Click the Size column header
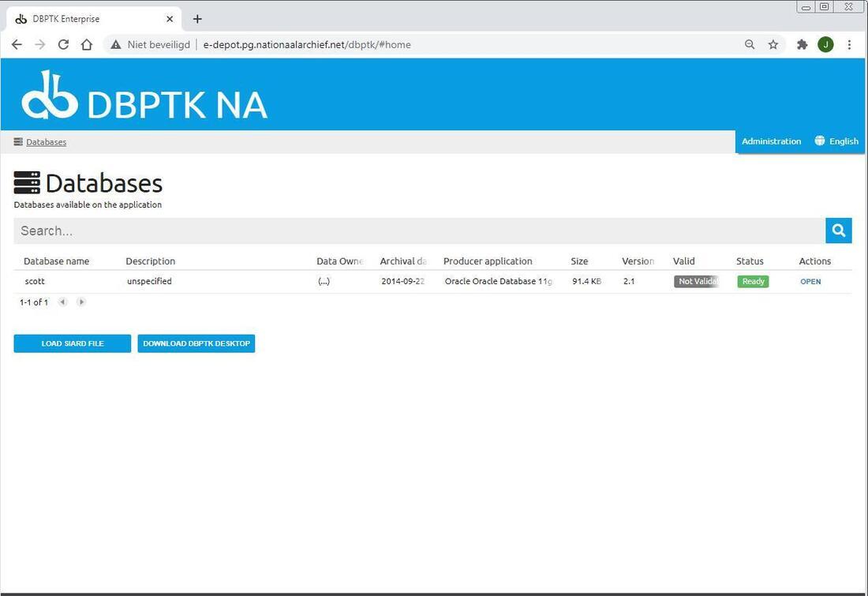Image resolution: width=868 pixels, height=596 pixels. [x=580, y=261]
